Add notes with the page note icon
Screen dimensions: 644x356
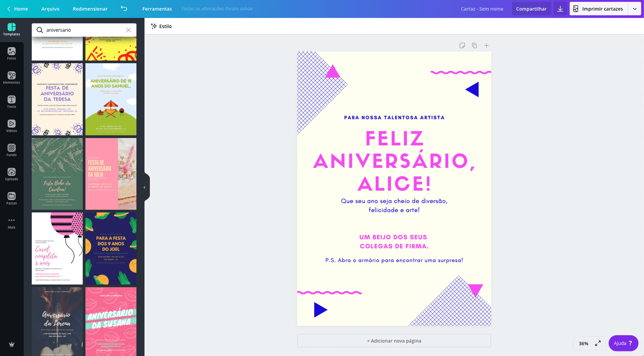coord(462,46)
